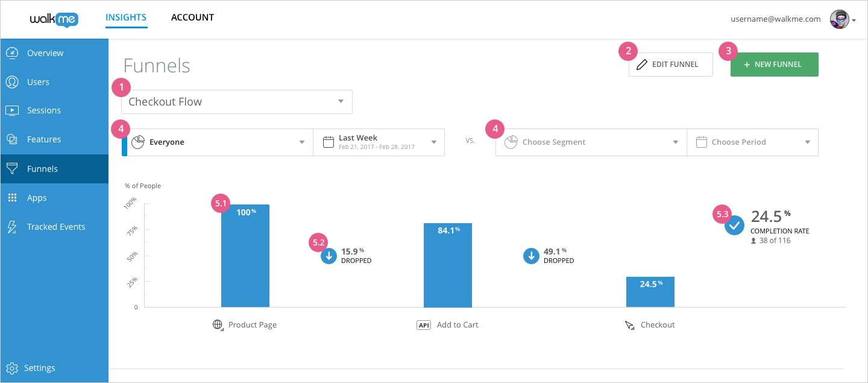
Task: Select the Overview icon in sidebar
Action: click(12, 52)
